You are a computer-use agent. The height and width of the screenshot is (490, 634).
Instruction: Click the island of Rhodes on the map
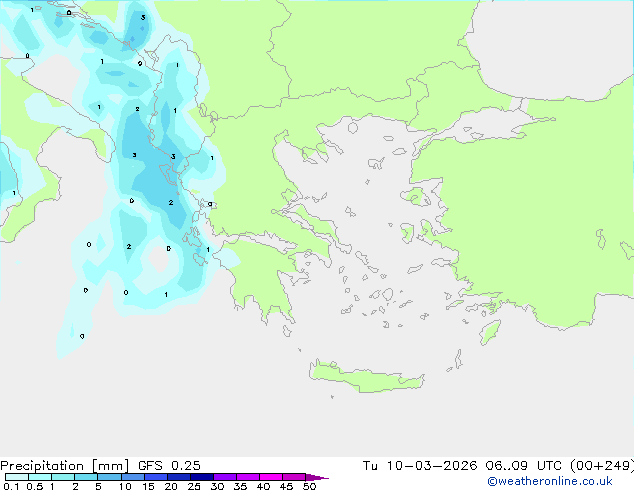490,332
